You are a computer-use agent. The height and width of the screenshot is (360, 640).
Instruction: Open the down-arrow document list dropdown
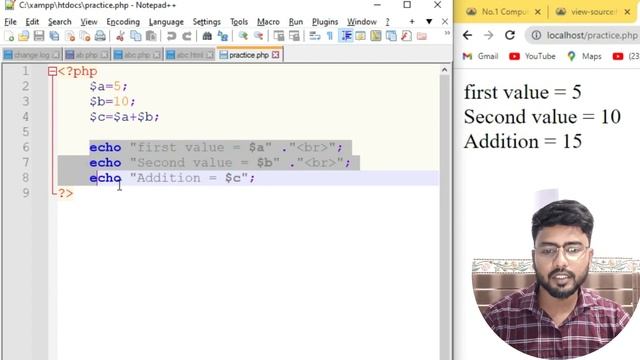pos(429,22)
